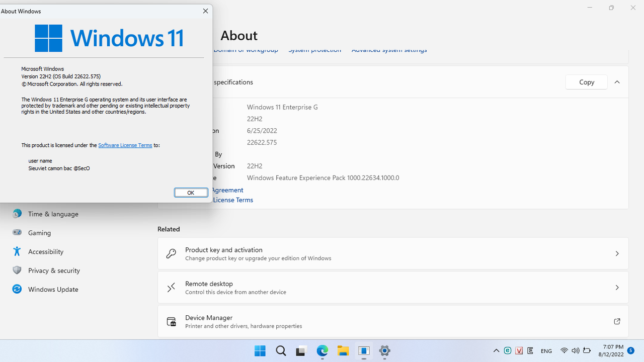Click the E-shaped tray icon
Image resolution: width=644 pixels, height=362 pixels.
530,351
